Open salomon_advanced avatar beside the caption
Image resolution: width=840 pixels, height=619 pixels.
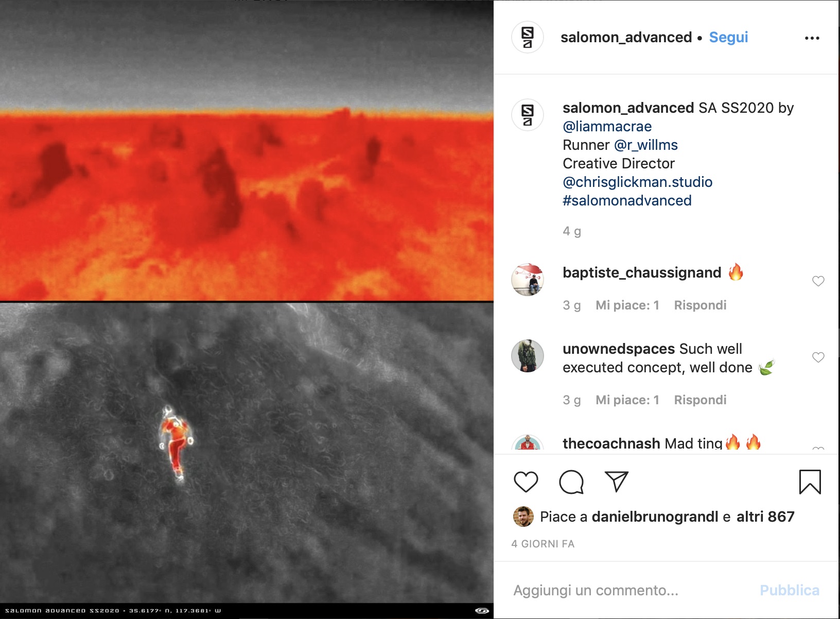[528, 115]
